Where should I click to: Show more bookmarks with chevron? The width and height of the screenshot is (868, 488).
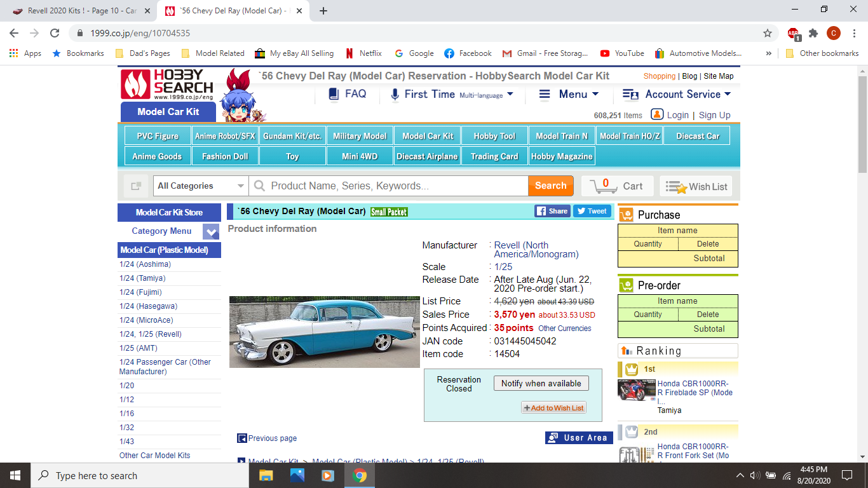(769, 53)
